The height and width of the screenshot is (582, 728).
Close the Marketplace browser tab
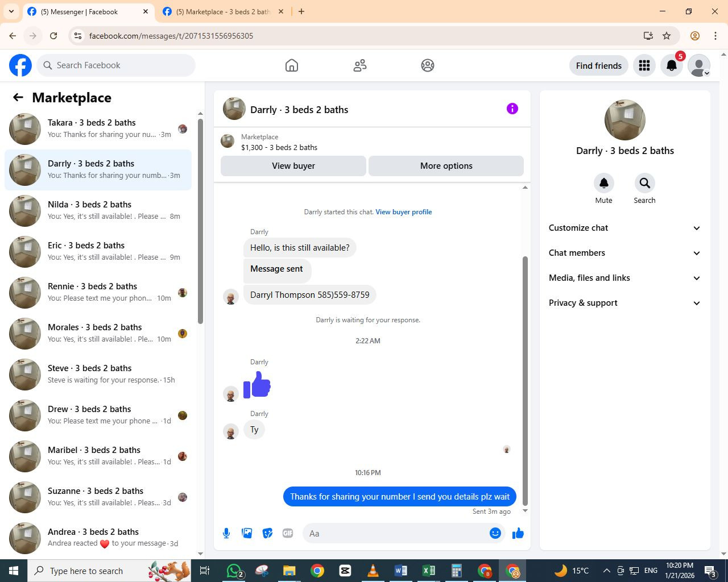click(x=281, y=11)
